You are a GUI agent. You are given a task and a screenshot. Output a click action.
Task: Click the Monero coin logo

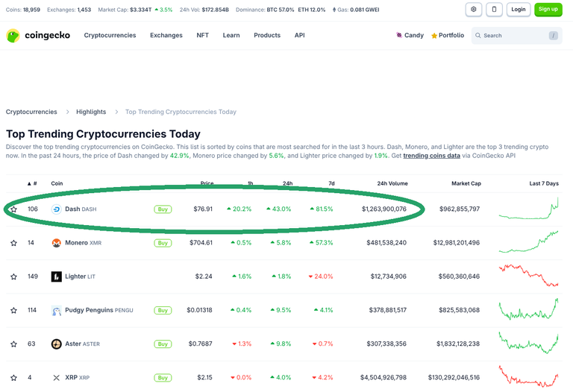(57, 243)
